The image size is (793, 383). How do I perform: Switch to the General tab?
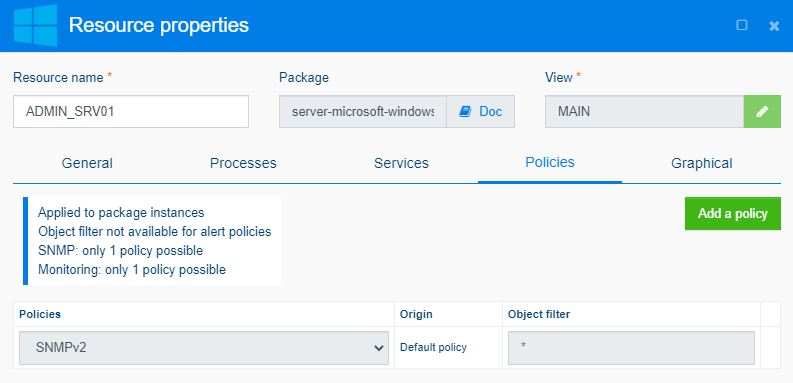87,163
